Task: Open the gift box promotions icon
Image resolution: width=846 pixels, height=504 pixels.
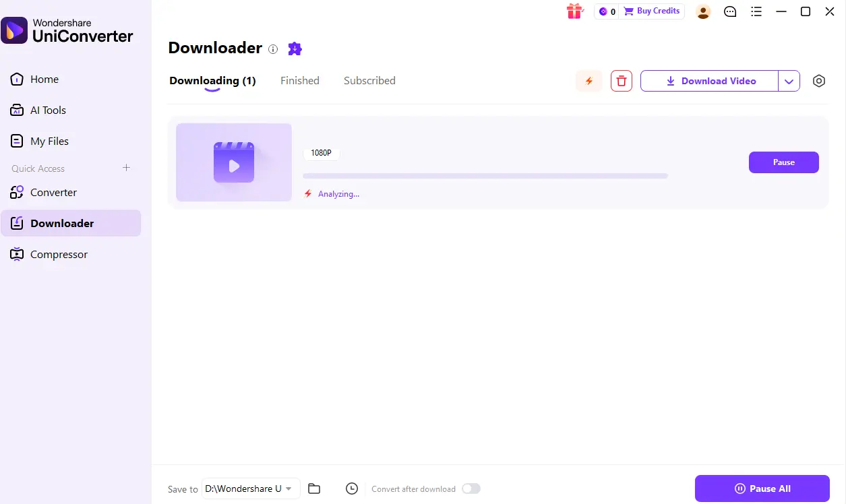Action: pyautogui.click(x=574, y=11)
